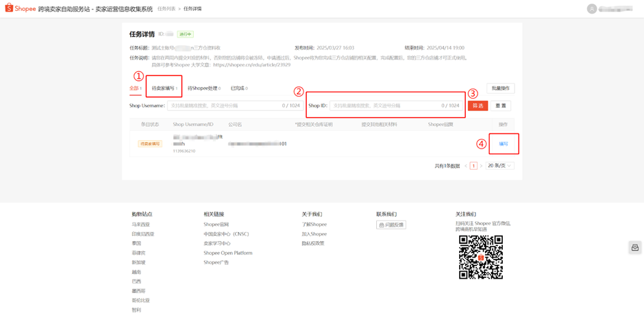The image size is (644, 315).
Task: Click the 公司名 column header
Action: pos(234,124)
